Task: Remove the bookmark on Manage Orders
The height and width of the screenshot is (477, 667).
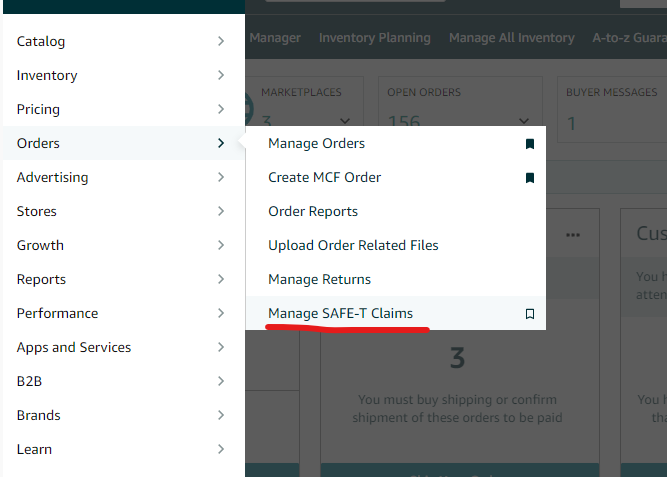Action: [x=530, y=144]
